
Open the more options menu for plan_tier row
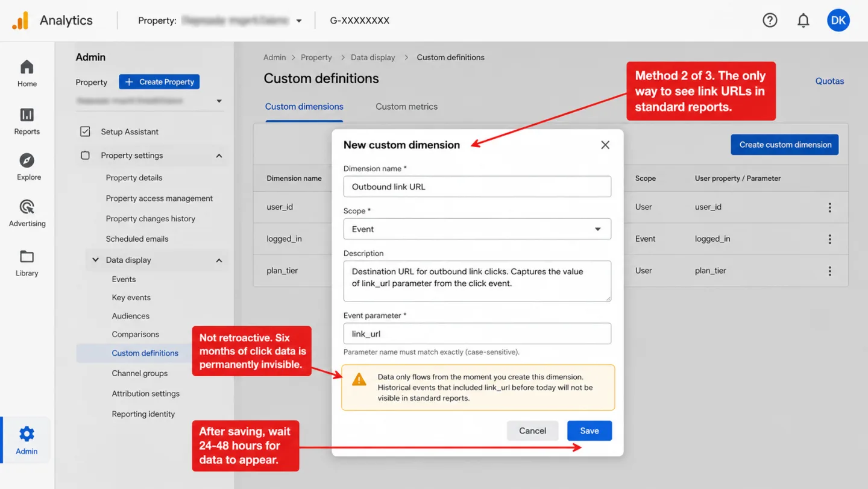click(x=829, y=271)
